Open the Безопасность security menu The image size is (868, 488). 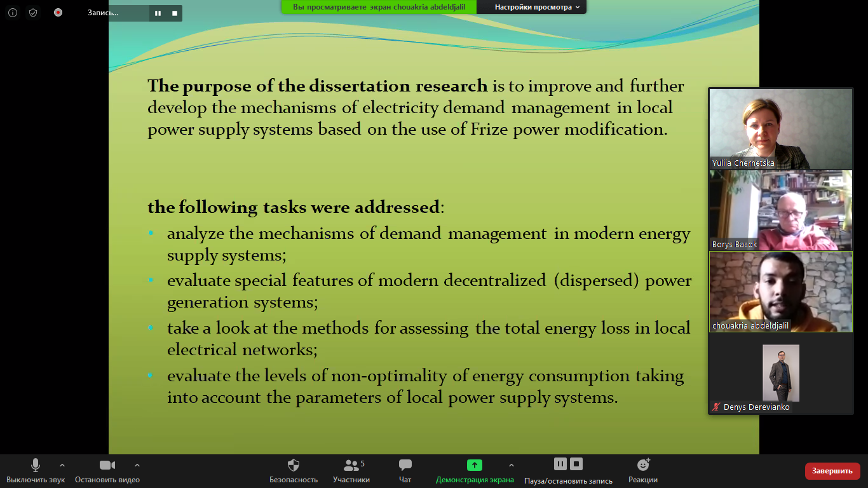(294, 471)
